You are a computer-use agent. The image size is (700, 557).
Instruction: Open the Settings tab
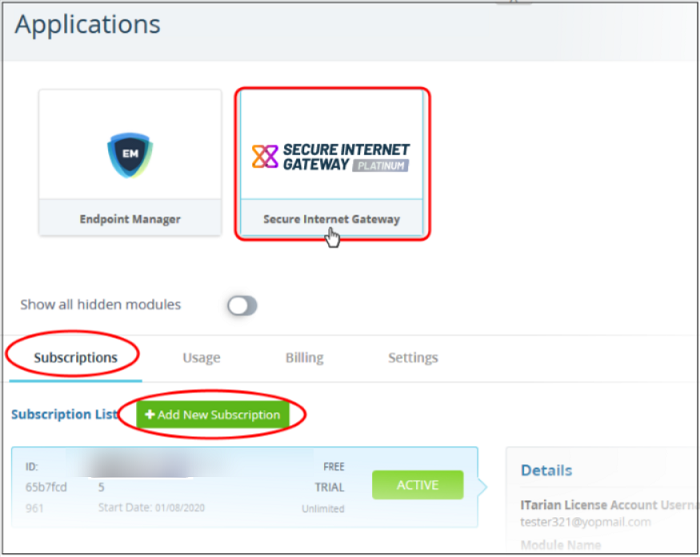[413, 357]
